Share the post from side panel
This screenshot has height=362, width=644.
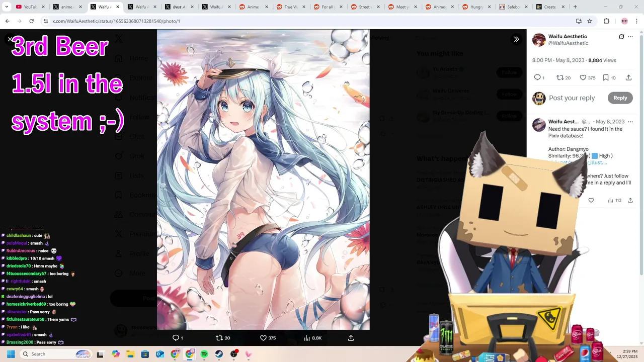click(x=628, y=77)
